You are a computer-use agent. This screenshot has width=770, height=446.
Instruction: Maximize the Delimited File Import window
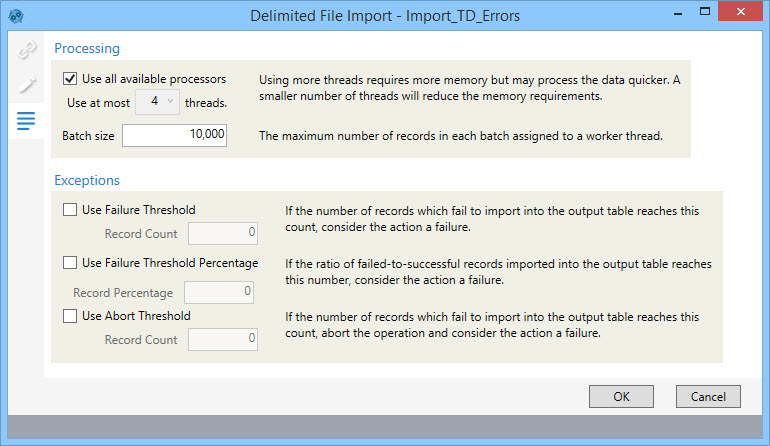tap(705, 12)
